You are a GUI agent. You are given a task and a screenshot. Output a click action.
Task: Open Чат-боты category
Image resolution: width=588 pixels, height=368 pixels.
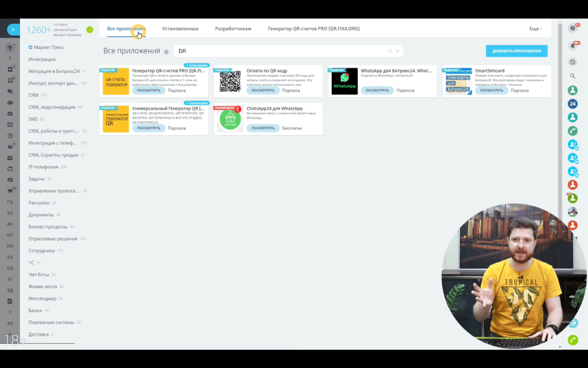38,274
